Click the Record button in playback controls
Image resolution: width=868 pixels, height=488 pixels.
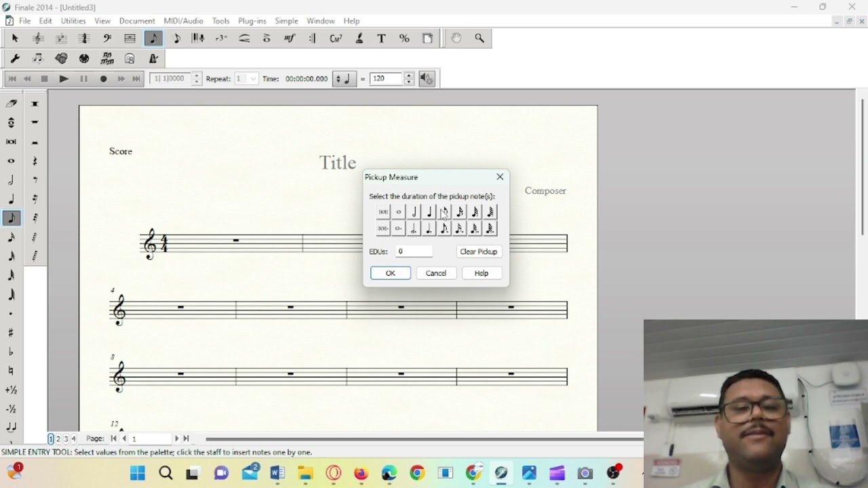point(103,79)
